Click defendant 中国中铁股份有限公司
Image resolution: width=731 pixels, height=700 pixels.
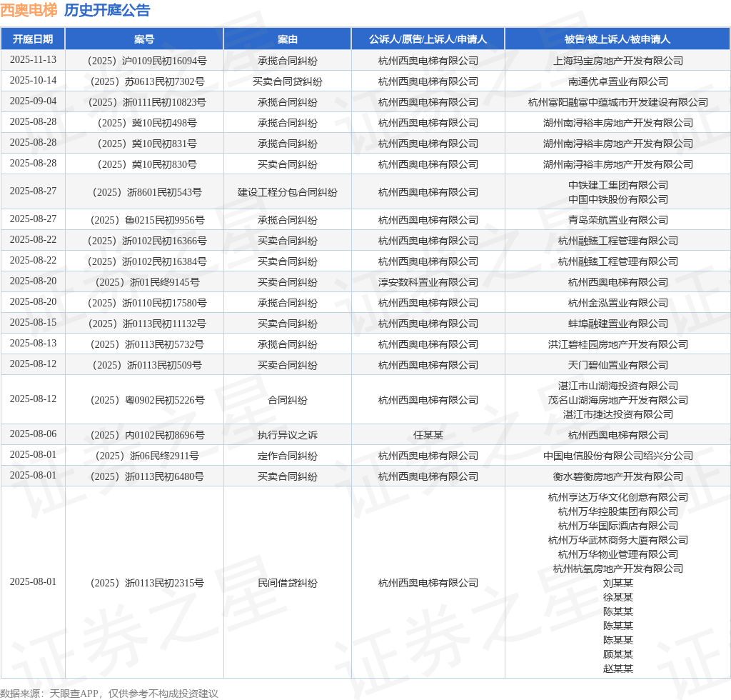617,199
